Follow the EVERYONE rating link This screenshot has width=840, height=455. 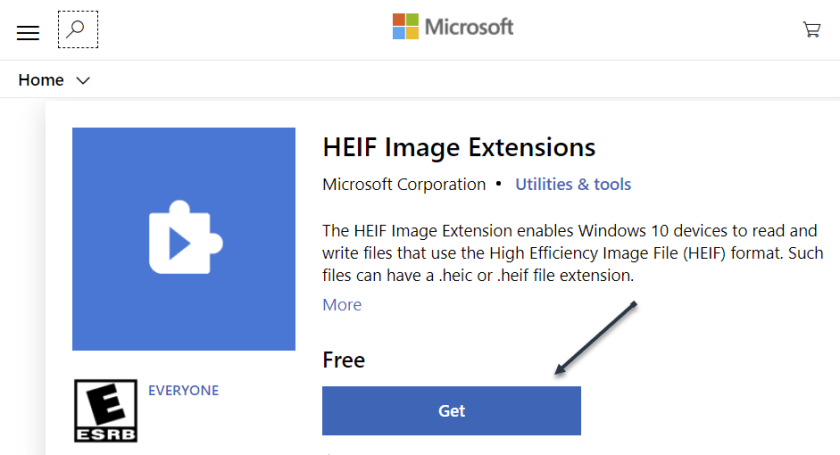click(183, 390)
